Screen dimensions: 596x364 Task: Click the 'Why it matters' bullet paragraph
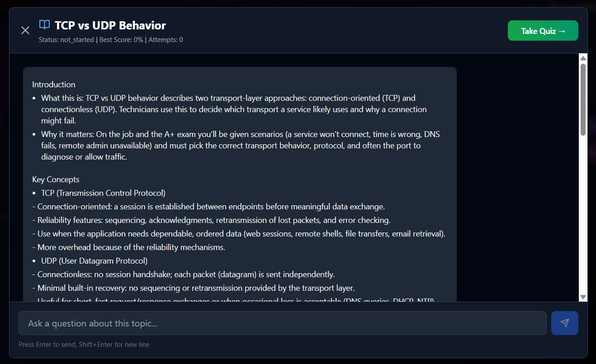point(240,146)
